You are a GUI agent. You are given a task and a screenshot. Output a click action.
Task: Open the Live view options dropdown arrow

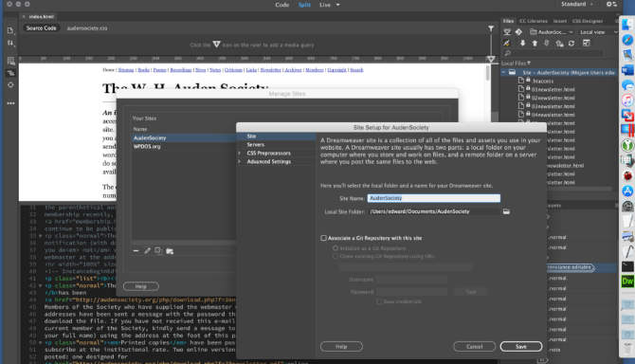[337, 5]
